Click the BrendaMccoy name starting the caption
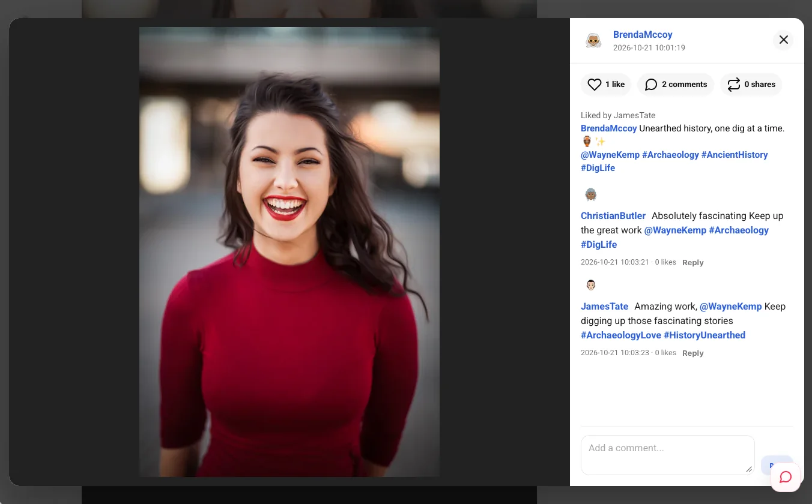812x504 pixels. pos(609,128)
